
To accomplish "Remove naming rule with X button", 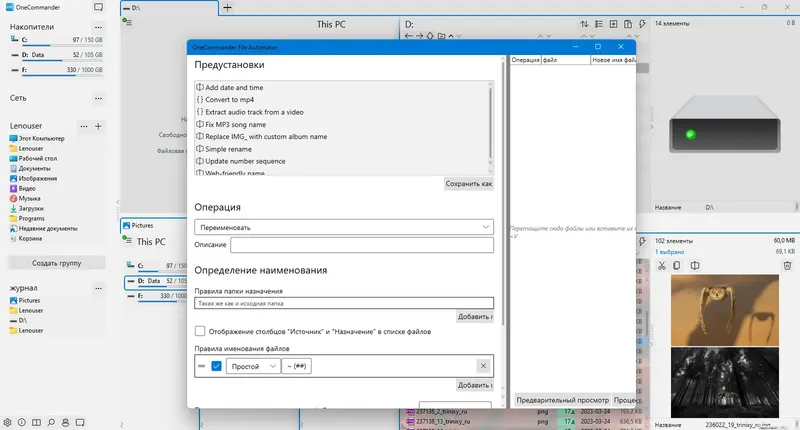I will (x=483, y=366).
